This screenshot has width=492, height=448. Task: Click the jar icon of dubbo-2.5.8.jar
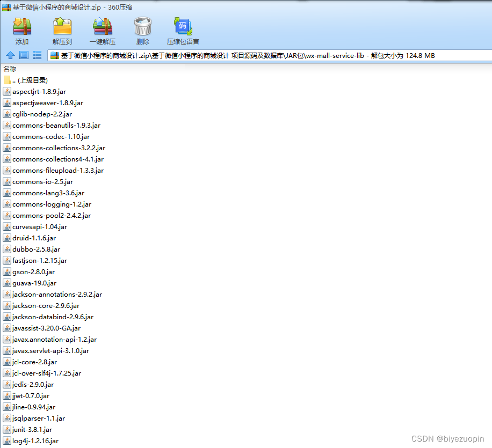[x=7, y=249]
